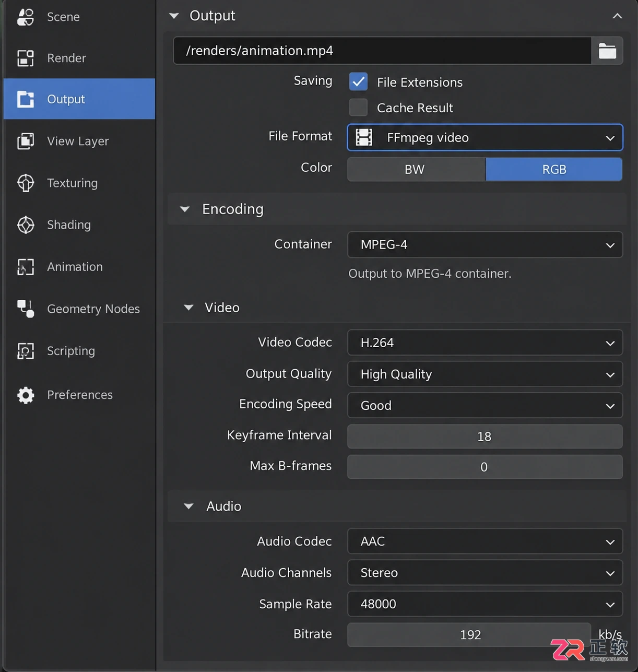This screenshot has height=672, width=638.
Task: Open the folder browser for output path
Action: coord(607,51)
